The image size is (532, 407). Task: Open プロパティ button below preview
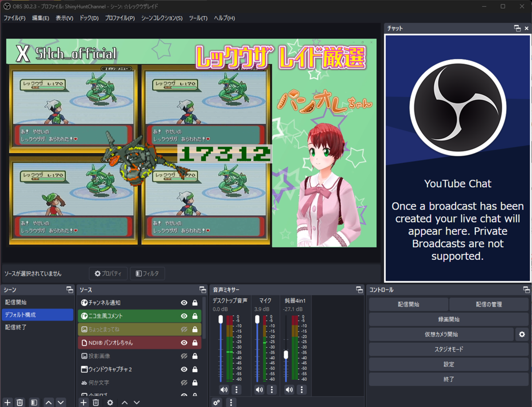click(108, 274)
